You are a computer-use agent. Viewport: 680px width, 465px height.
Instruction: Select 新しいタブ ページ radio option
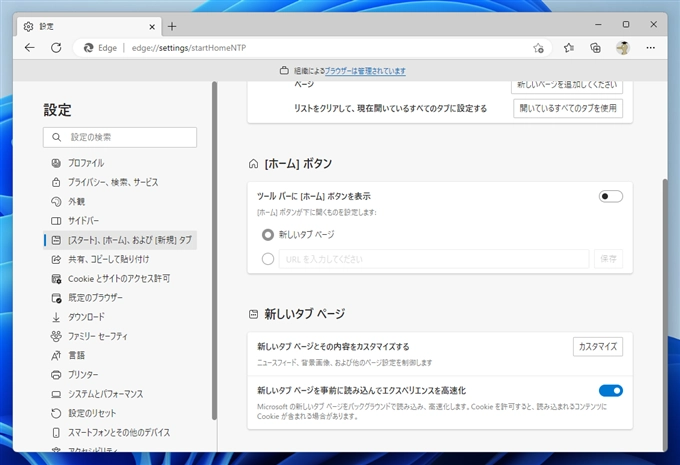[268, 235]
